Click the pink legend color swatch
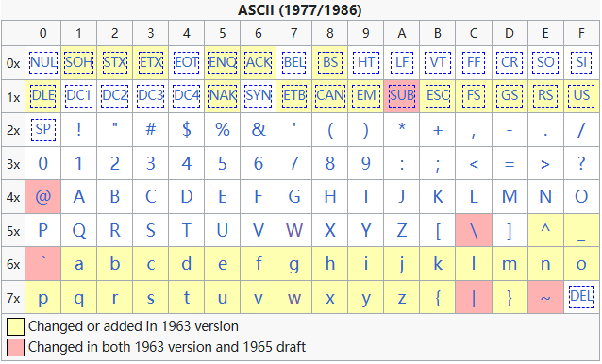Image resolution: width=602 pixels, height=364 pixels. [15, 347]
